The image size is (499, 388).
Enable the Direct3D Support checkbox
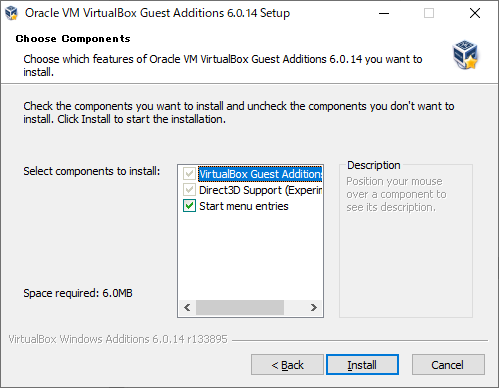(x=189, y=190)
